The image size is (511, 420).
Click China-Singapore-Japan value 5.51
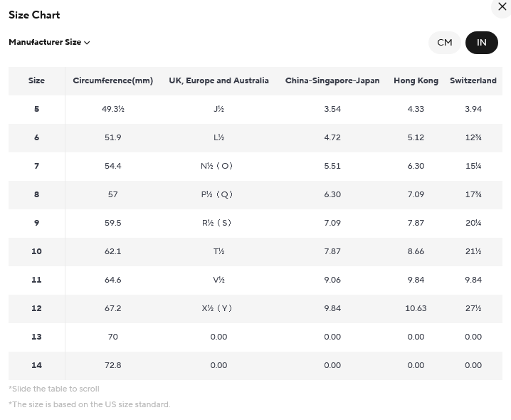point(332,166)
